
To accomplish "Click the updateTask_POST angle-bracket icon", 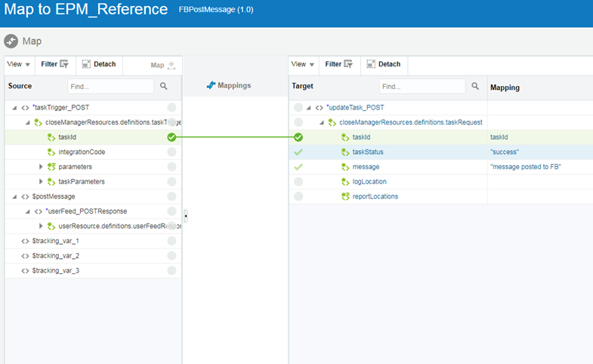I will click(320, 108).
